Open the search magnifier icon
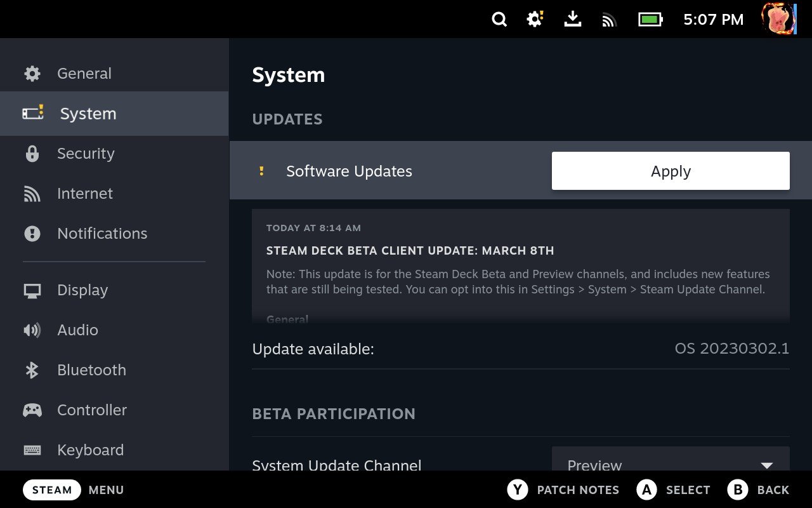 pos(499,20)
